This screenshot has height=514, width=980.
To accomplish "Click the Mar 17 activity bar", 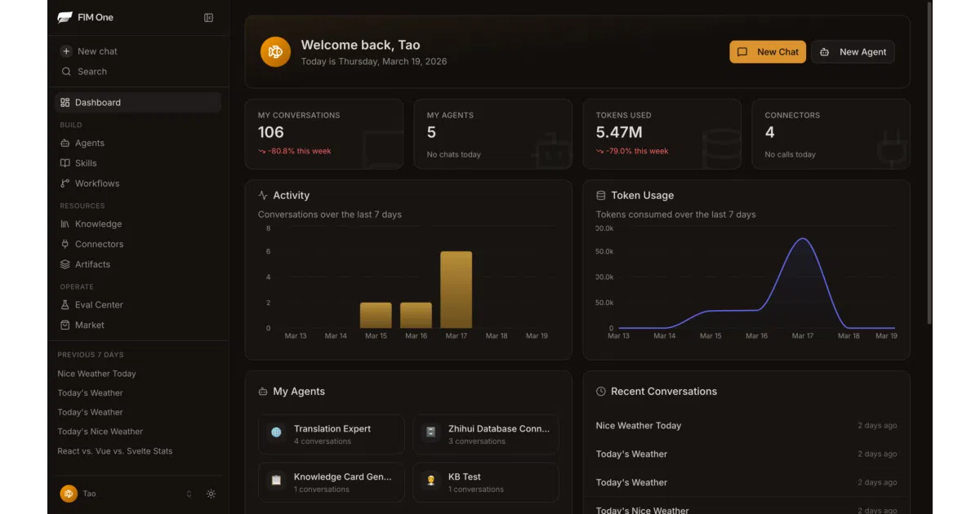I will (456, 290).
